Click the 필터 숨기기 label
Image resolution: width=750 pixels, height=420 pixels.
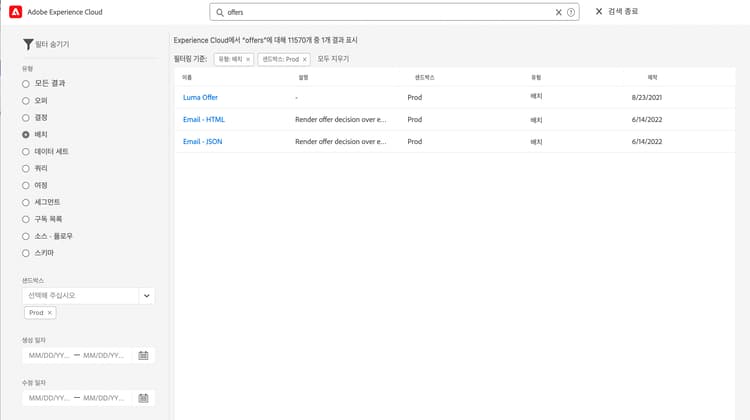(x=52, y=44)
